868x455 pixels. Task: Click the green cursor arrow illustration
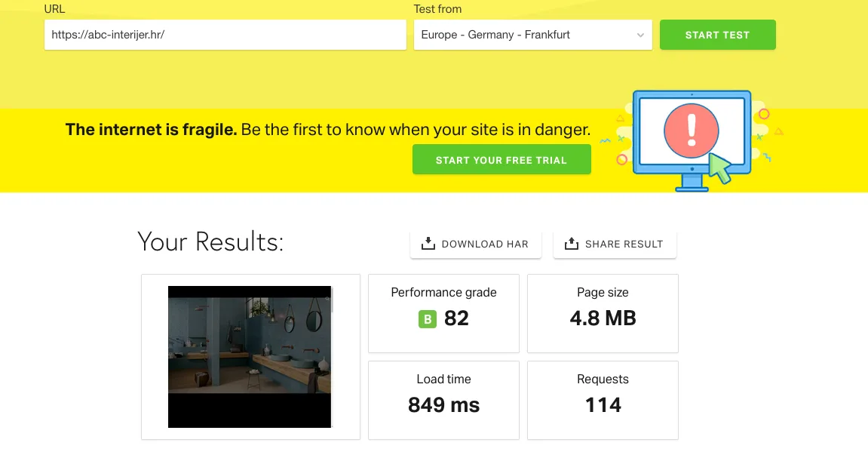(x=720, y=168)
